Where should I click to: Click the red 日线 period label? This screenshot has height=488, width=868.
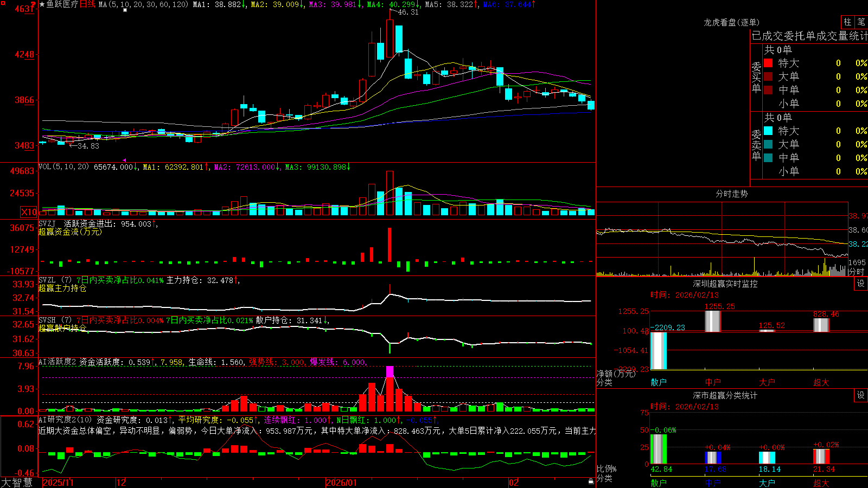[87, 4]
